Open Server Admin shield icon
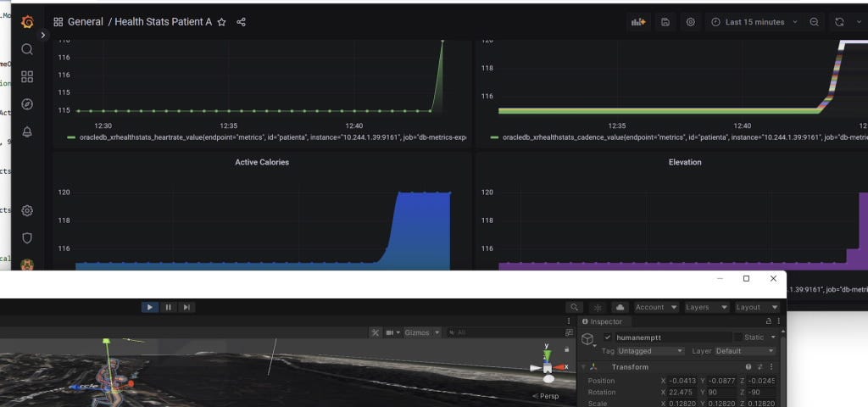 [x=27, y=238]
